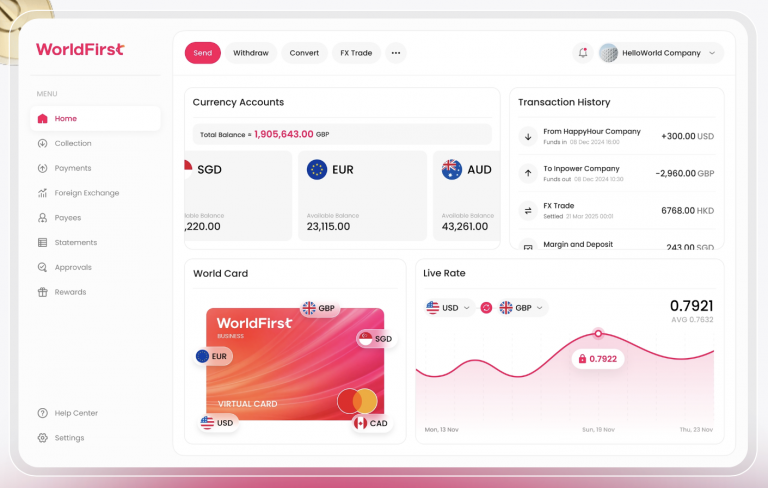The image size is (768, 488).
Task: Go to Payments in the sidebar
Action: click(x=96, y=168)
